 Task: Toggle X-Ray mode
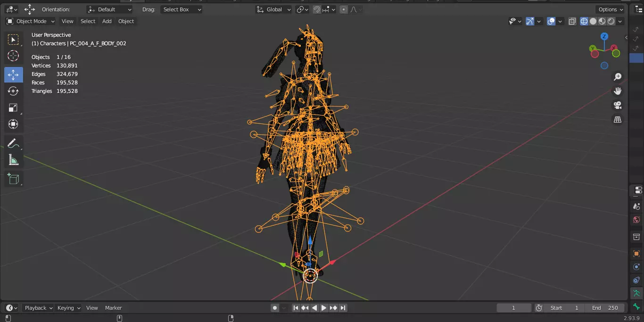point(572,21)
